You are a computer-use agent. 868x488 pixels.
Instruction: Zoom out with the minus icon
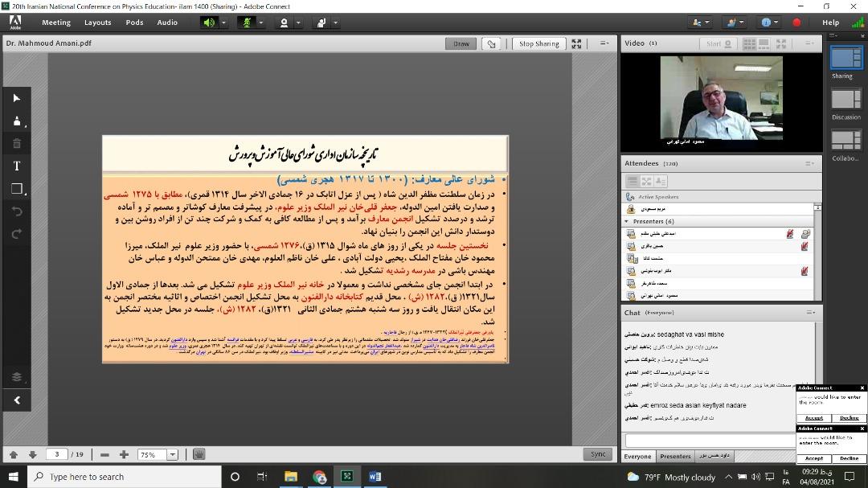tap(104, 455)
